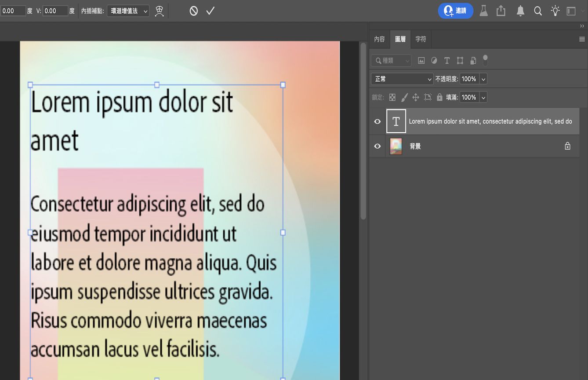Enable the layer filtering switch
588x380 pixels.
485,60
